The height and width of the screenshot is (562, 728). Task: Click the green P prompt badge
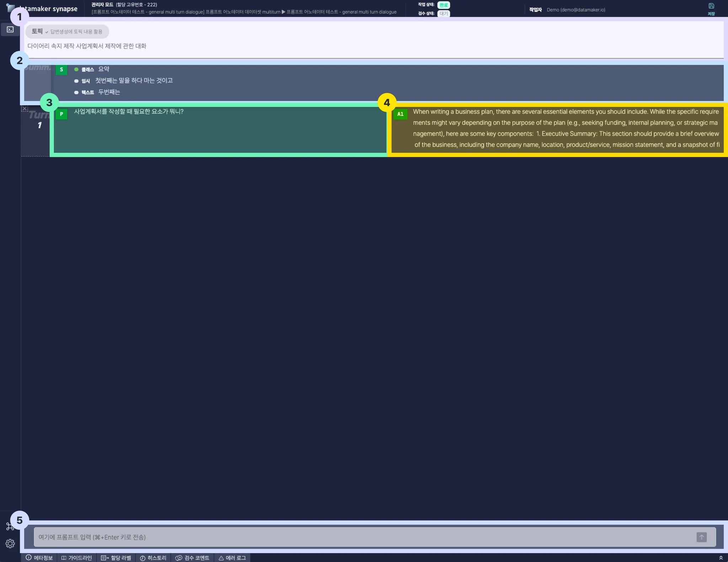tap(61, 114)
